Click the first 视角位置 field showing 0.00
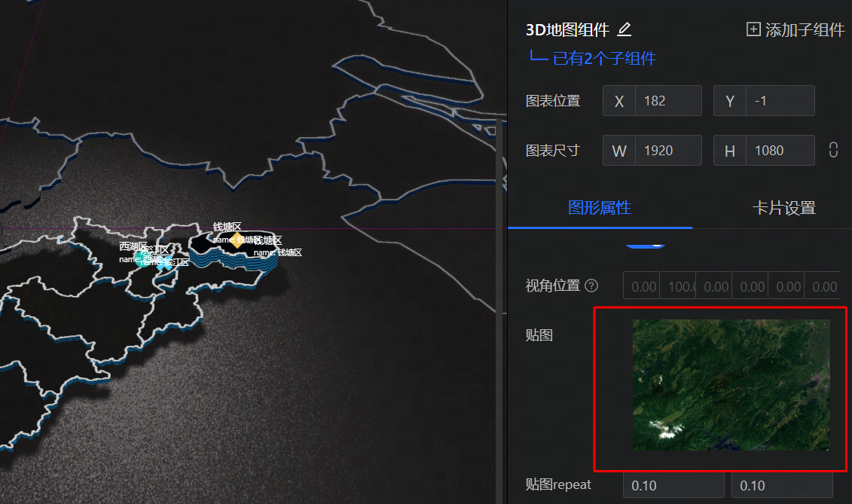This screenshot has width=852, height=504. coord(641,286)
